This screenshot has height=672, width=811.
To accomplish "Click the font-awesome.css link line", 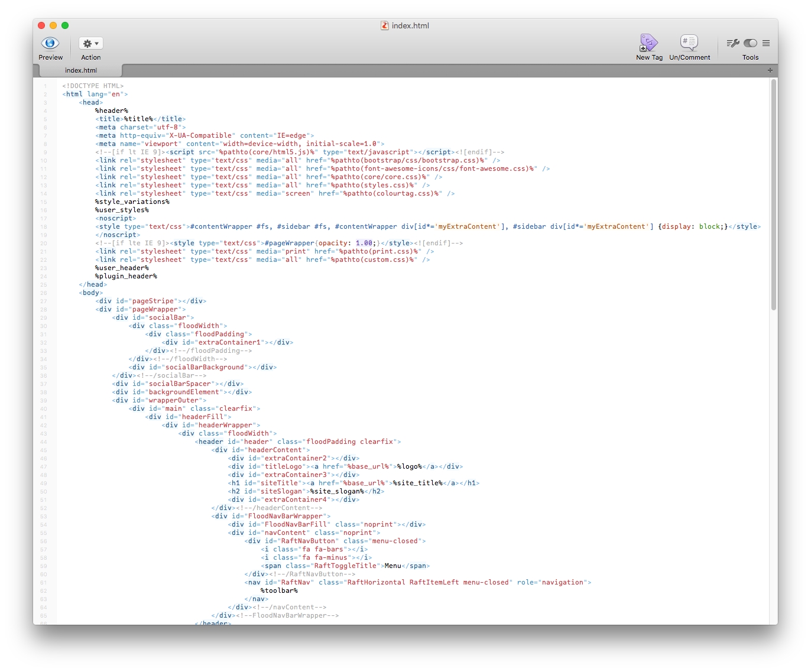I will [x=323, y=168].
